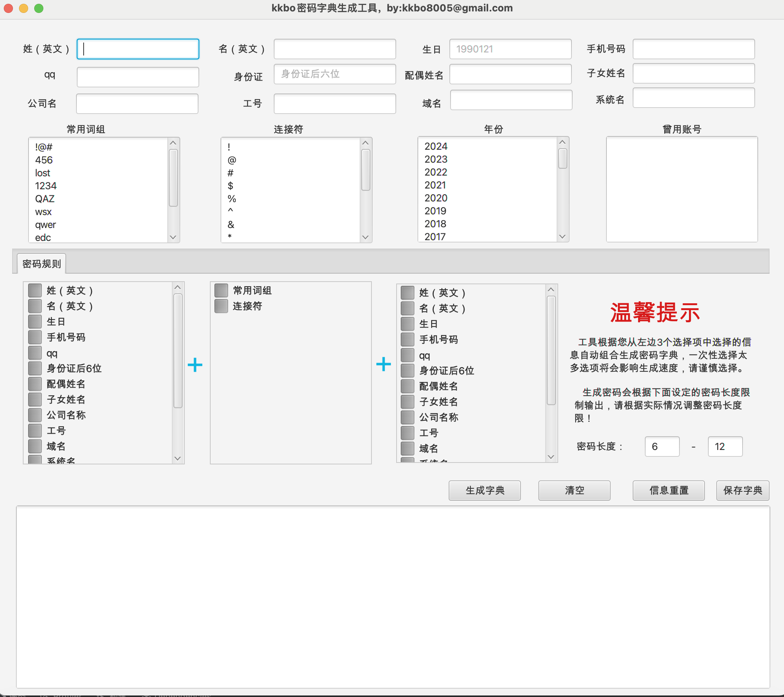Check 工号 in the first rule list
The width and height of the screenshot is (784, 697).
[35, 431]
